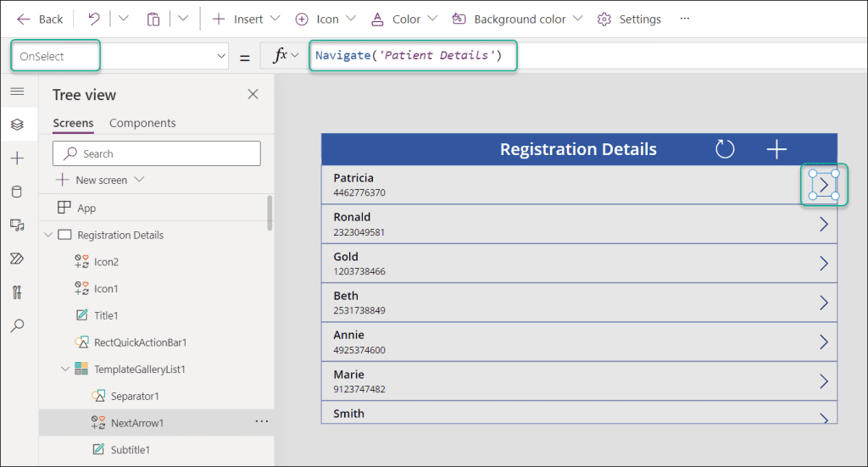The width and height of the screenshot is (868, 467).
Task: Open the Power Automate icon in sidebar
Action: coord(17,259)
